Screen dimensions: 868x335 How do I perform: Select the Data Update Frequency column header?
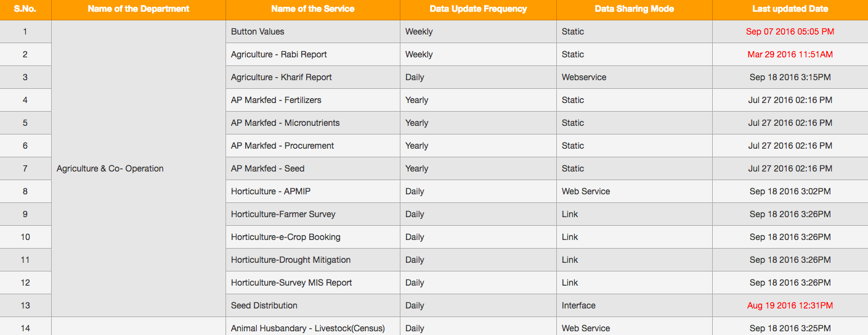point(478,9)
